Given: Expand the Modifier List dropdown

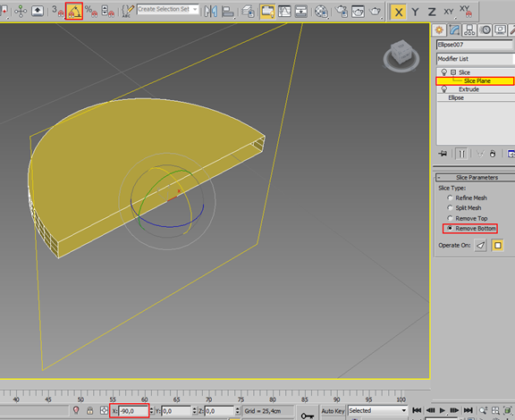Looking at the screenshot, I should [x=476, y=59].
